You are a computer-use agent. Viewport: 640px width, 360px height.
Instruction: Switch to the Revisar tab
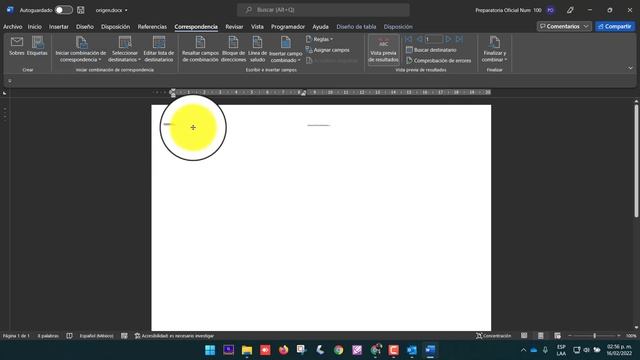[234, 27]
